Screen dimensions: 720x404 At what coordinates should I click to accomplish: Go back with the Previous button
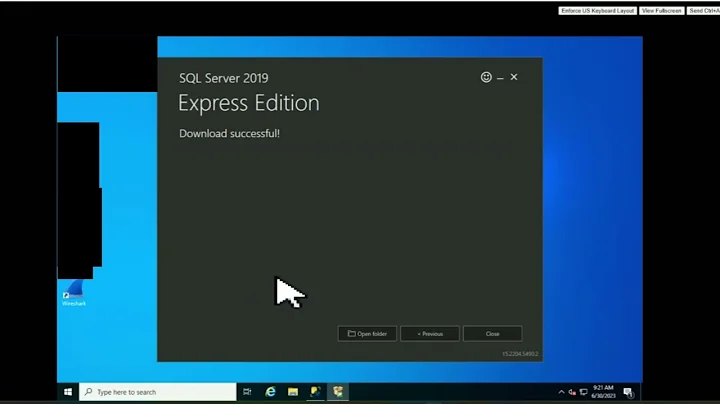[x=430, y=334]
